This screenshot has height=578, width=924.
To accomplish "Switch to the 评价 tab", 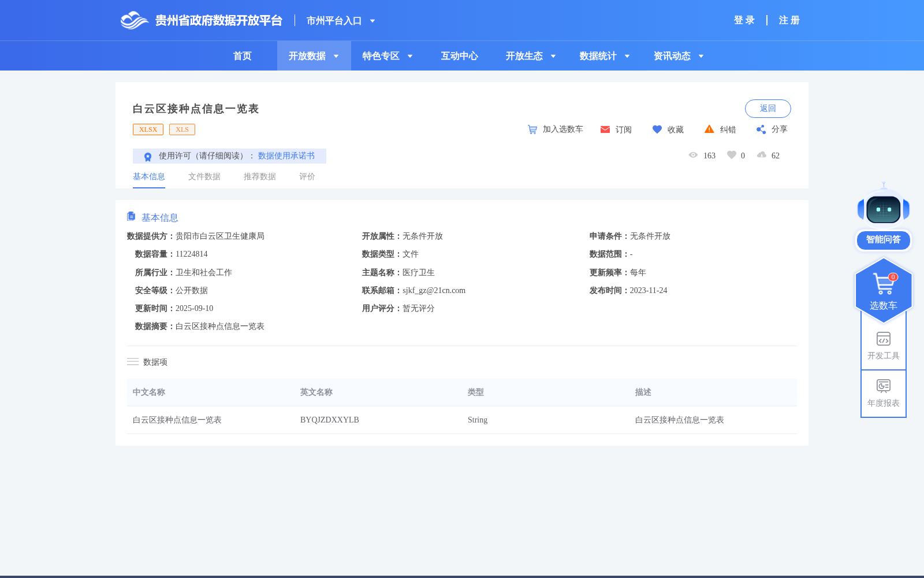I will coord(307,177).
